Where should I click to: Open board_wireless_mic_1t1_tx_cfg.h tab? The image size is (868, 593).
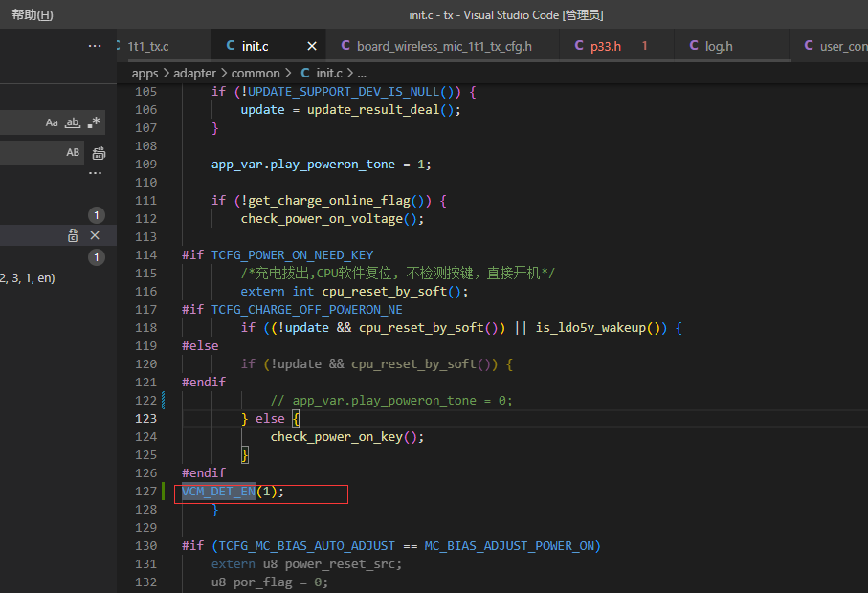pyautogui.click(x=444, y=47)
